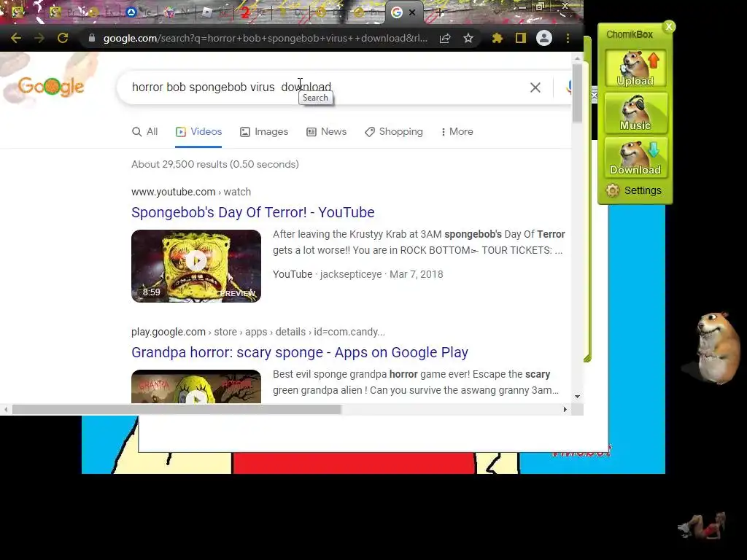Select the Videos results tab

(x=198, y=132)
